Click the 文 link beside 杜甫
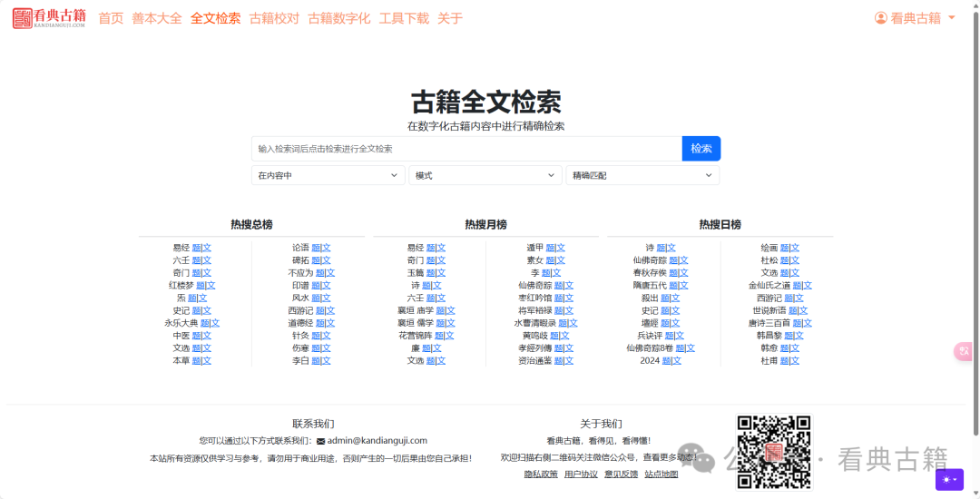 point(795,361)
